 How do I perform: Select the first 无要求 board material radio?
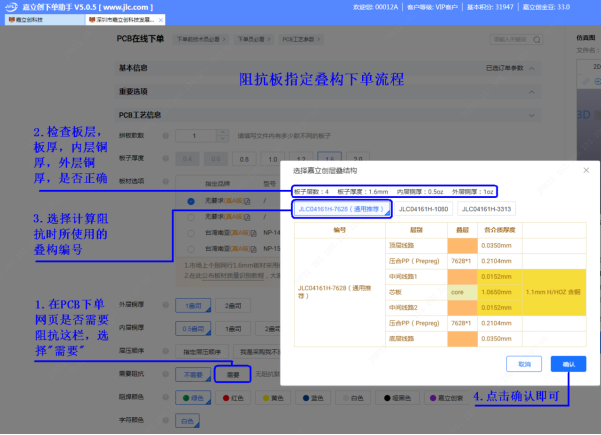[x=191, y=201]
